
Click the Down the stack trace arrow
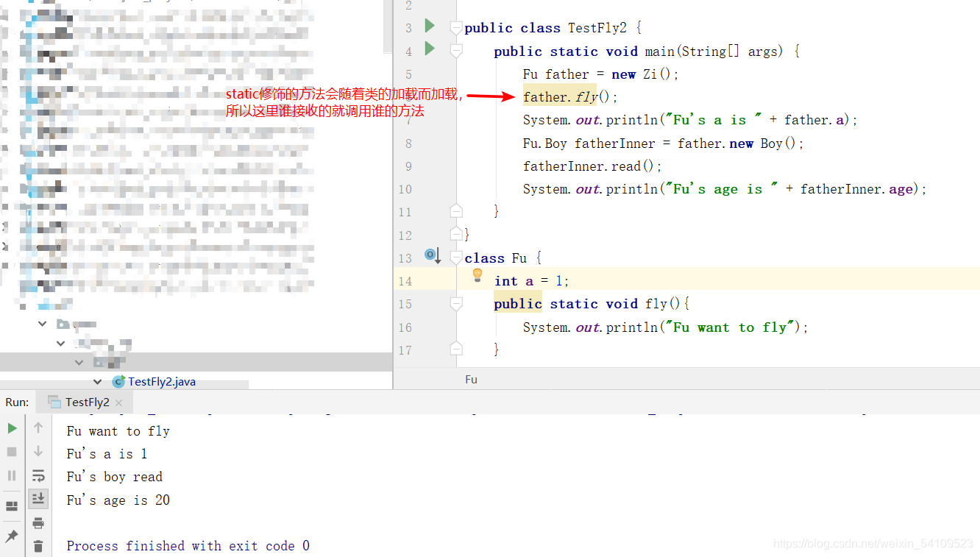coord(38,451)
